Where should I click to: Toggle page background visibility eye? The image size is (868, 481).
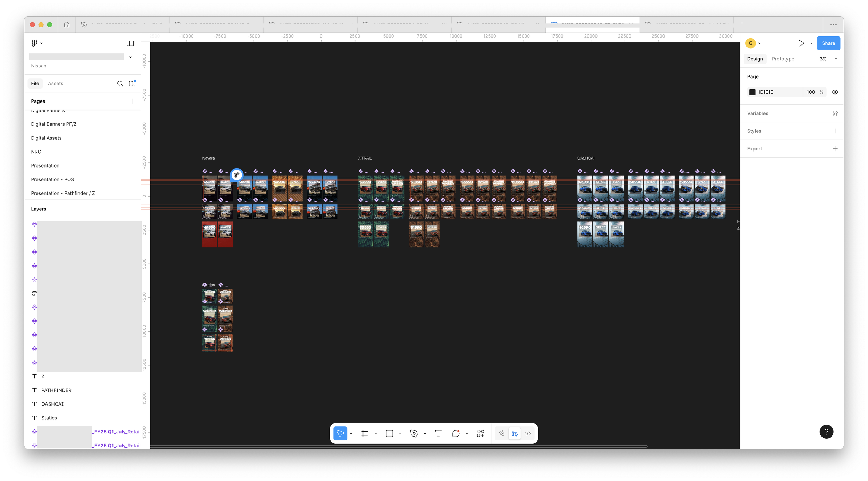pos(835,92)
